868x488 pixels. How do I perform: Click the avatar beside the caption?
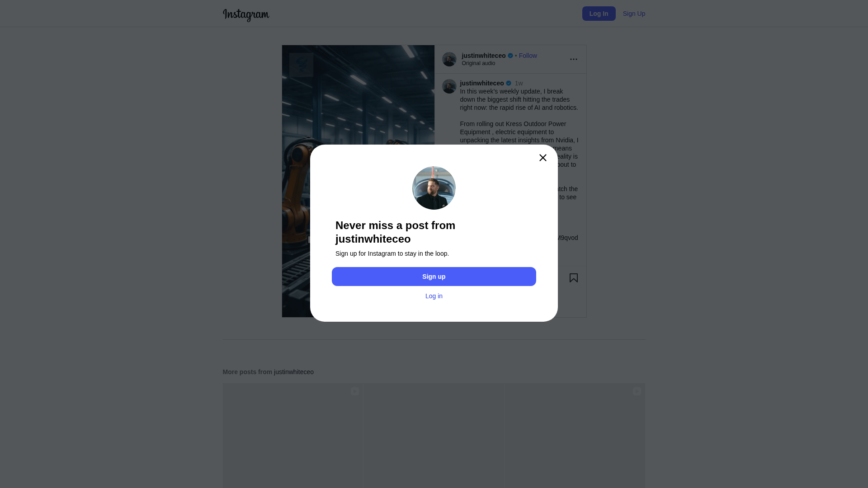(x=449, y=86)
